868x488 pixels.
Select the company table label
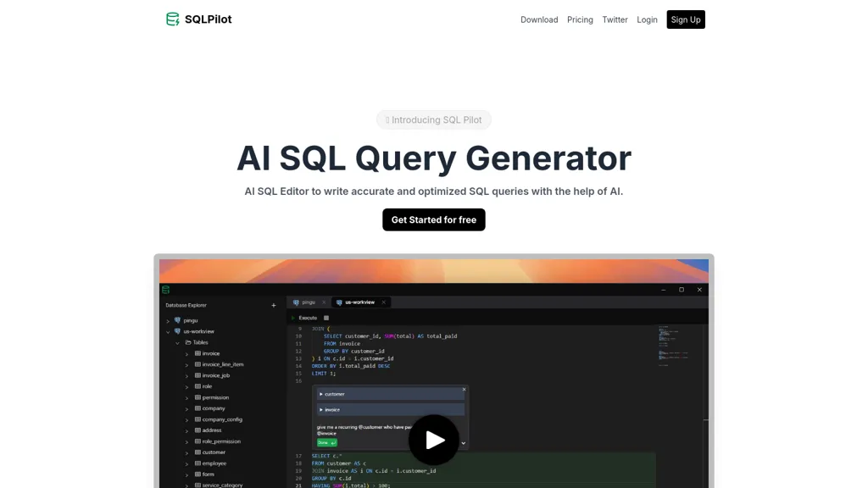coord(214,408)
